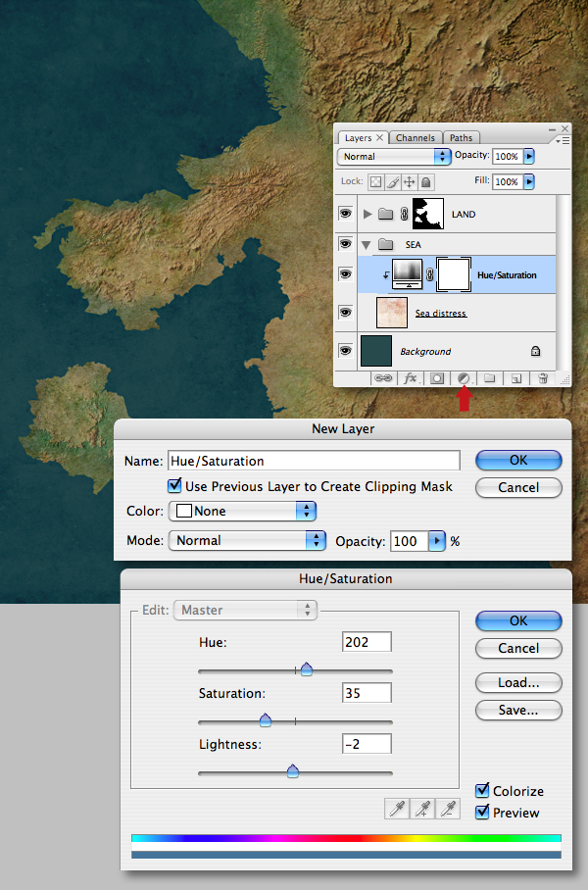
Task: Toggle visibility of Hue/Saturation layer
Action: (345, 274)
